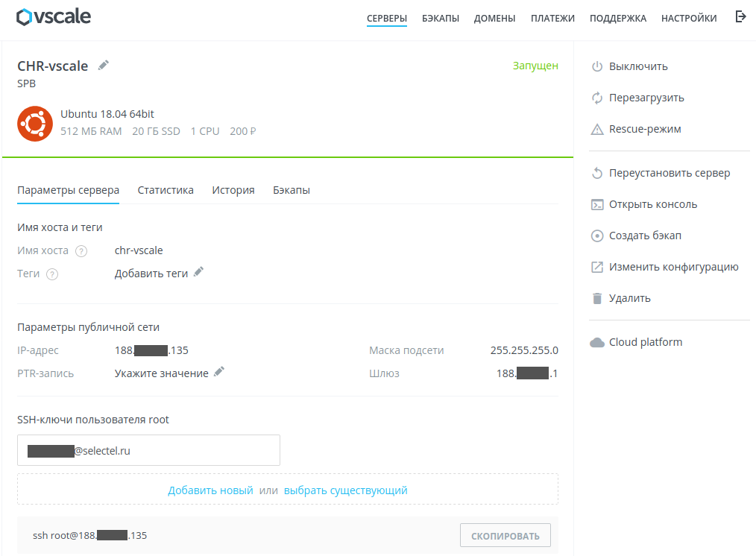Click the trash icon for Удалить
This screenshot has height=556, width=756.
pos(596,299)
